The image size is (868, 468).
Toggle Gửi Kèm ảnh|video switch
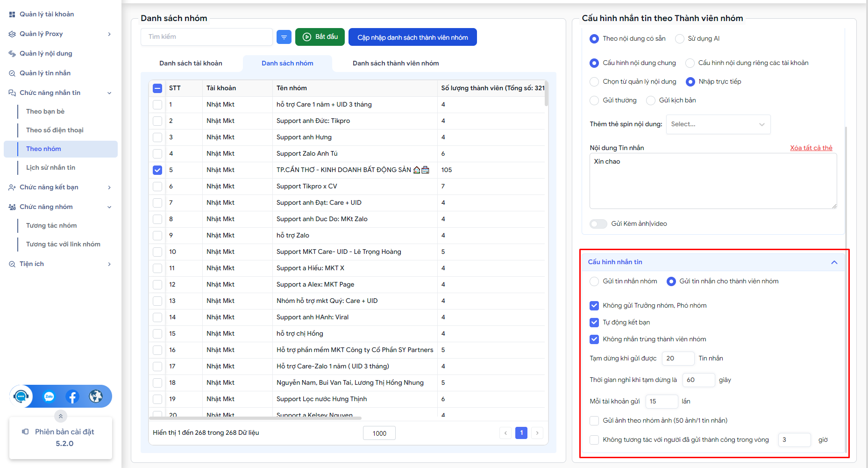click(598, 224)
